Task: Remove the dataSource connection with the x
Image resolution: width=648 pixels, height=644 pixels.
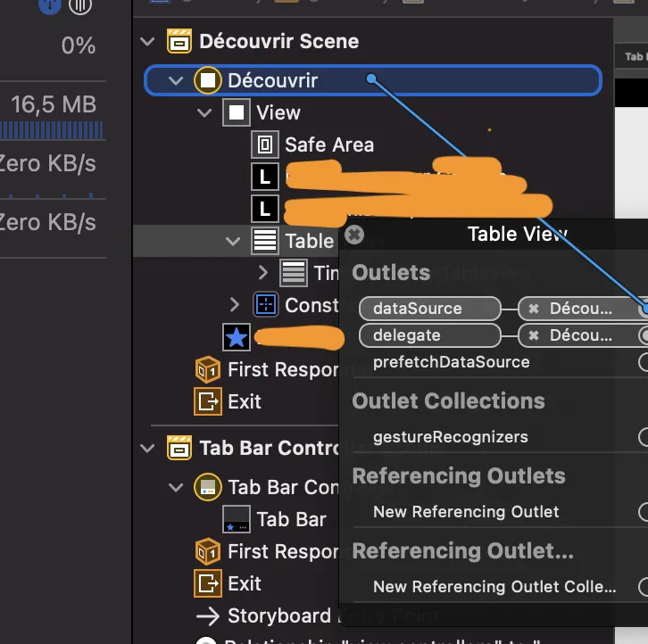Action: pos(534,309)
